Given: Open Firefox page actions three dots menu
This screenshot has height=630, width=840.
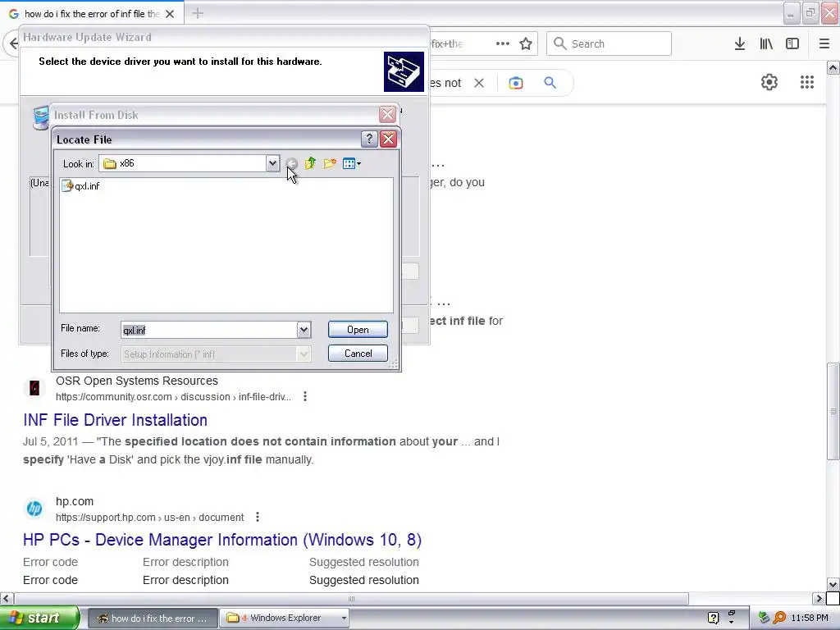Looking at the screenshot, I should point(503,43).
